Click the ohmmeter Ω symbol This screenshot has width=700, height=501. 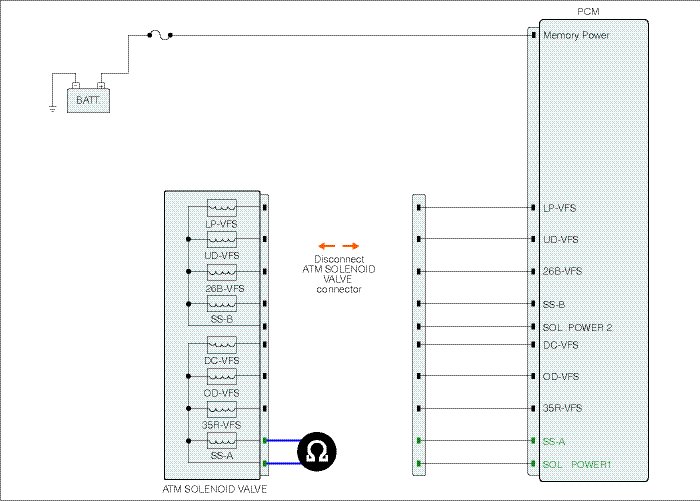317,451
